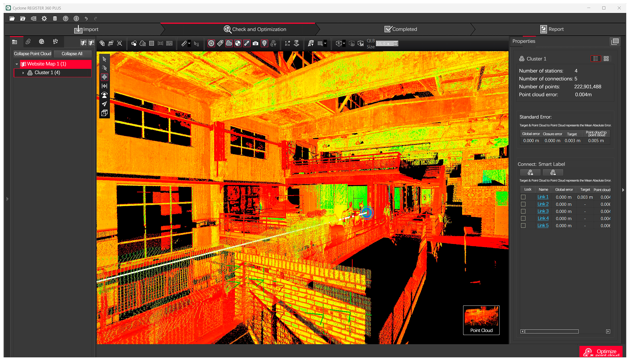The image size is (631, 364).
Task: Check the Lock box for Link 3
Action: click(523, 211)
